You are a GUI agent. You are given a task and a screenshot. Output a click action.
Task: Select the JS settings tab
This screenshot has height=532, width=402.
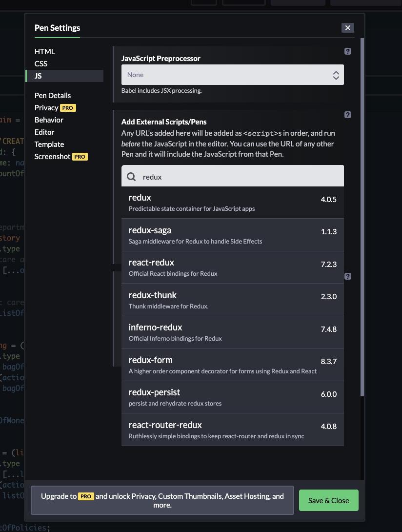tap(64, 76)
